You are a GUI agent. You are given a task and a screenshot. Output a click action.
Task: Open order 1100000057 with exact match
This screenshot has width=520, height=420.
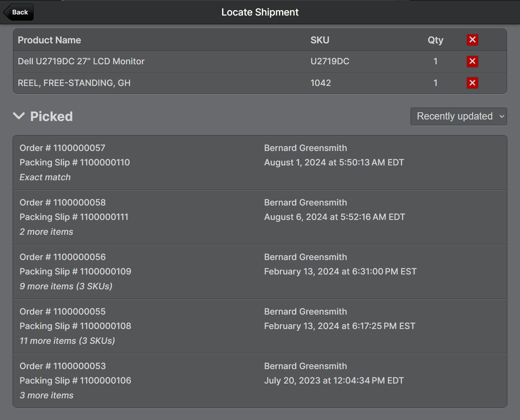coord(260,163)
